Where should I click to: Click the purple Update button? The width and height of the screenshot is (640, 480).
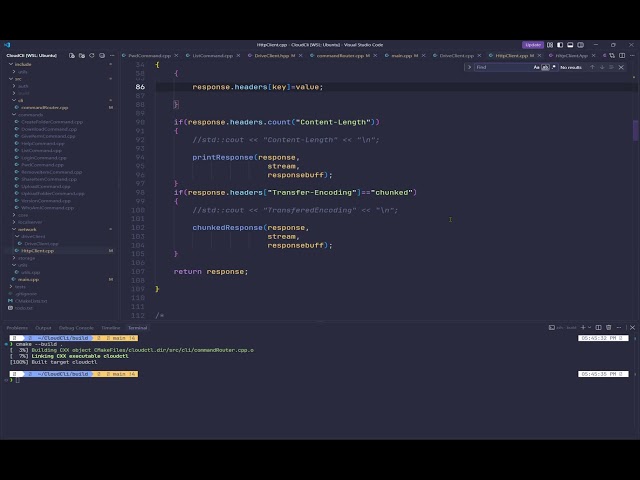[x=533, y=45]
